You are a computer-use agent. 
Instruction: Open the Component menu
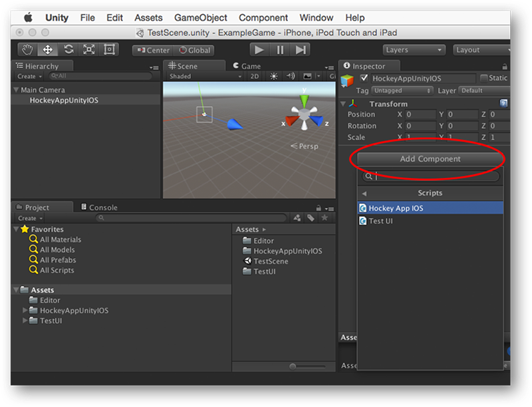263,18
